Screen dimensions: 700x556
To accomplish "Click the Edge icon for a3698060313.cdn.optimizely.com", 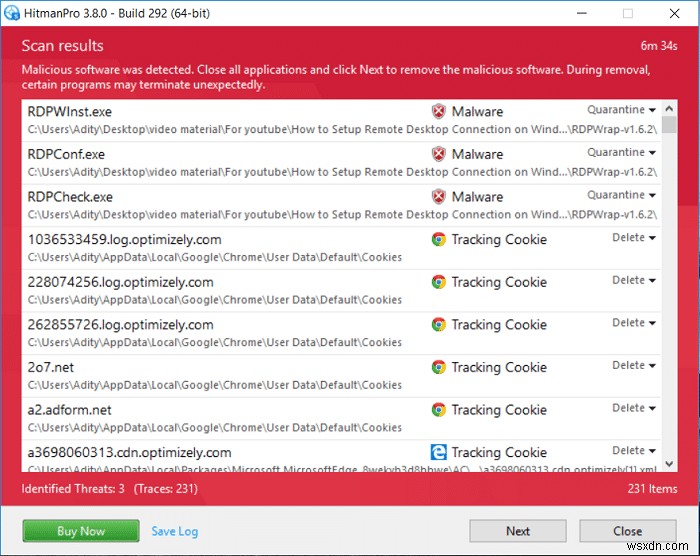I will 438,452.
